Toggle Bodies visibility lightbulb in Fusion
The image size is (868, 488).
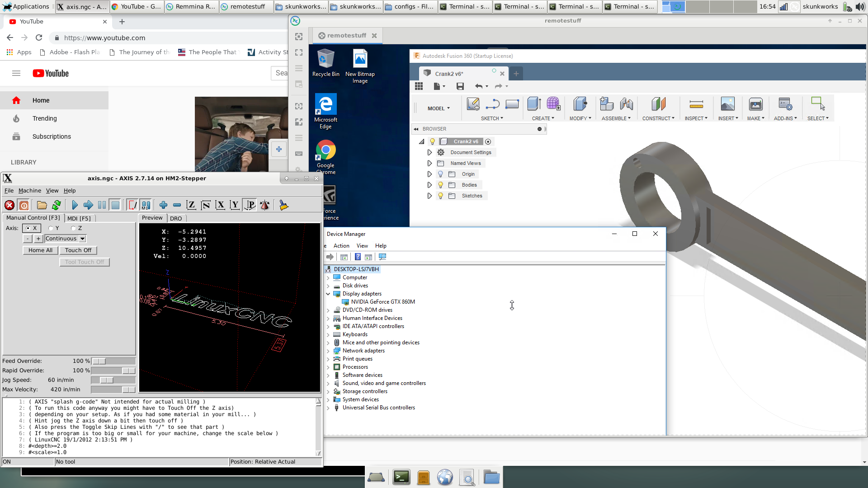(440, 185)
